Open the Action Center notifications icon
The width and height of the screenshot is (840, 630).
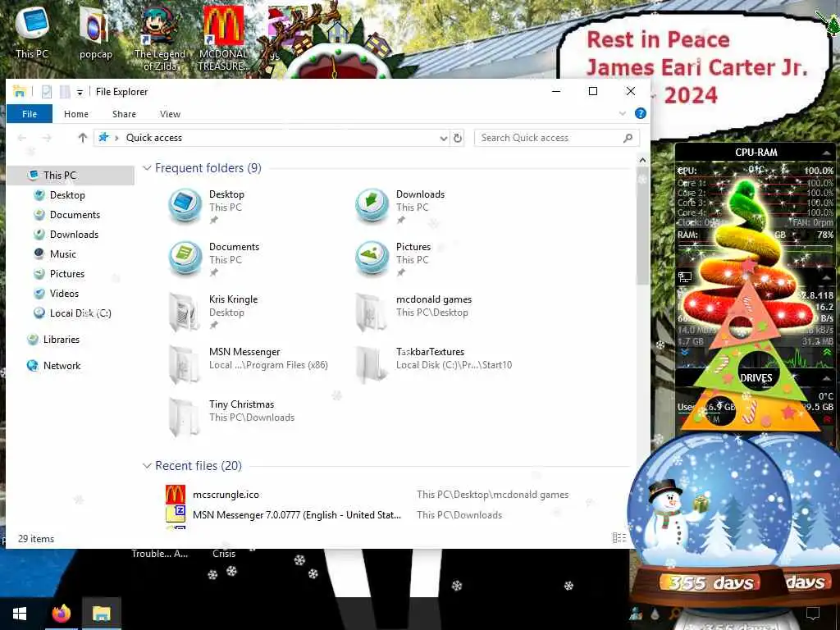[813, 614]
